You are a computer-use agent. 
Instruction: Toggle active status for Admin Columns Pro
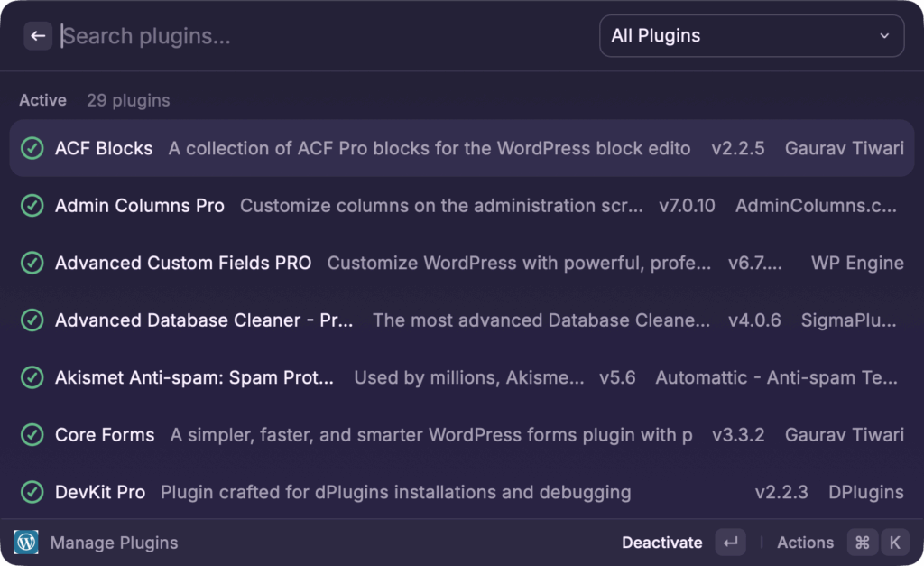(32, 206)
